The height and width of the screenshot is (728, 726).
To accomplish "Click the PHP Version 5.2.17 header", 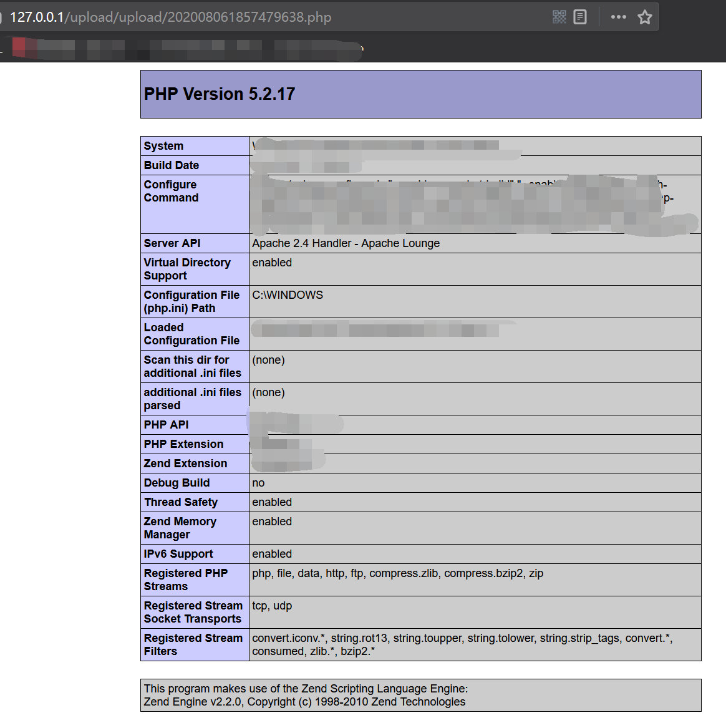I will [219, 94].
